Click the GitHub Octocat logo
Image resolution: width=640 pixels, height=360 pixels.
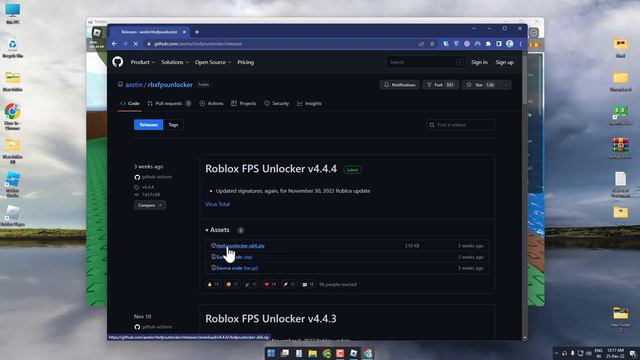pos(118,62)
